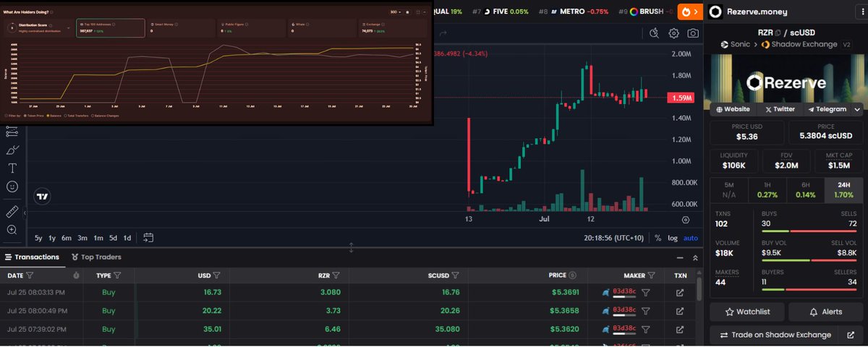Open the Rezerve Website link

[733, 109]
